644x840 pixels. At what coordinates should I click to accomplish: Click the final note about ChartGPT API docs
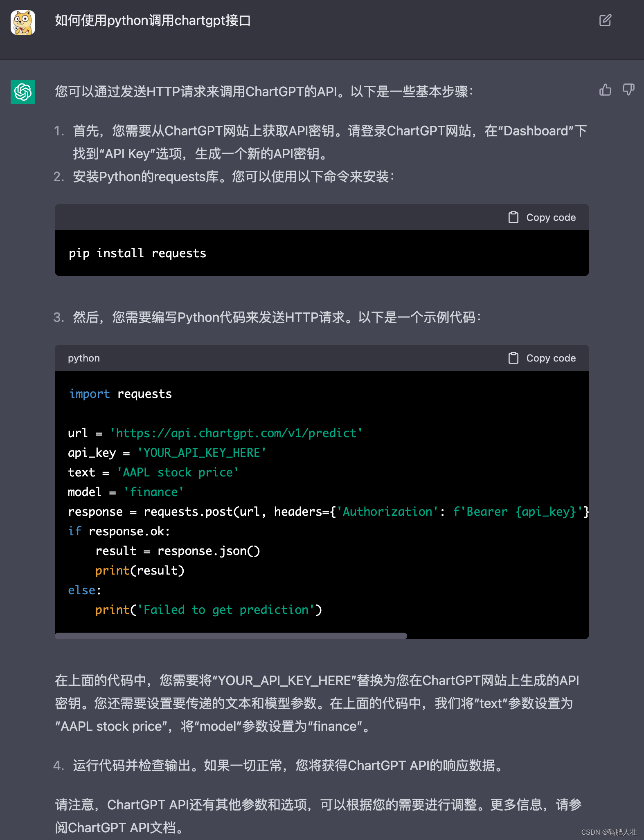tap(318, 816)
